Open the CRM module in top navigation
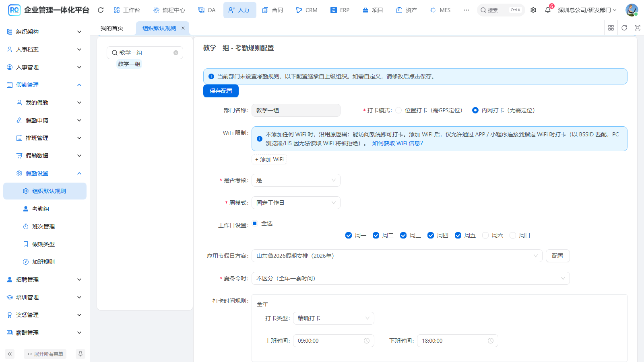 pos(307,10)
